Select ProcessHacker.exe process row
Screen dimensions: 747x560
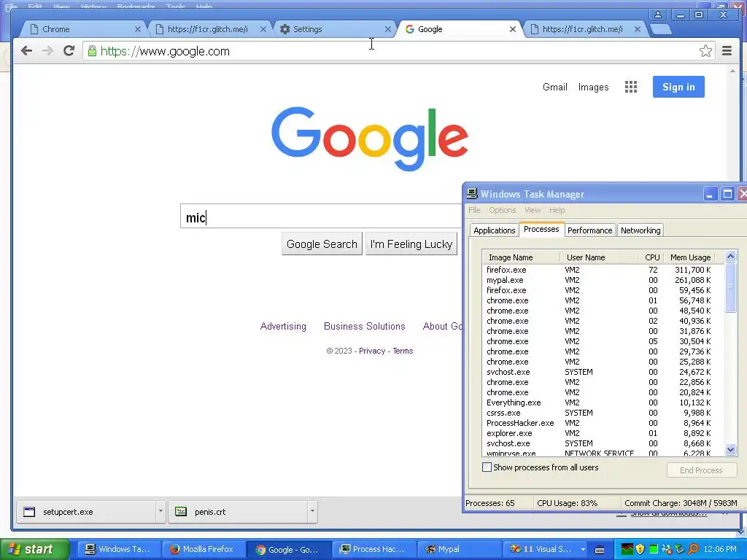[603, 423]
